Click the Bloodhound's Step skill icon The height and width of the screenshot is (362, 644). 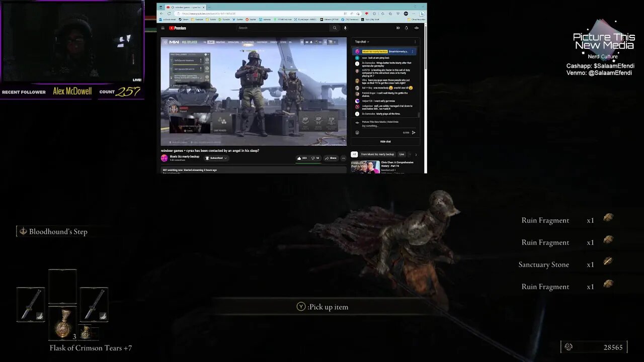click(x=23, y=231)
